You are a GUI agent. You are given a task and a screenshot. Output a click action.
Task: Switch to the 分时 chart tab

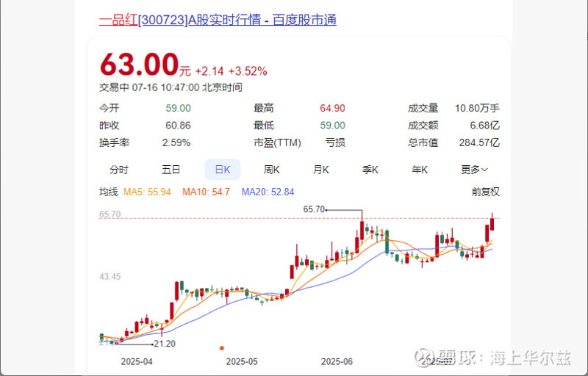point(119,170)
